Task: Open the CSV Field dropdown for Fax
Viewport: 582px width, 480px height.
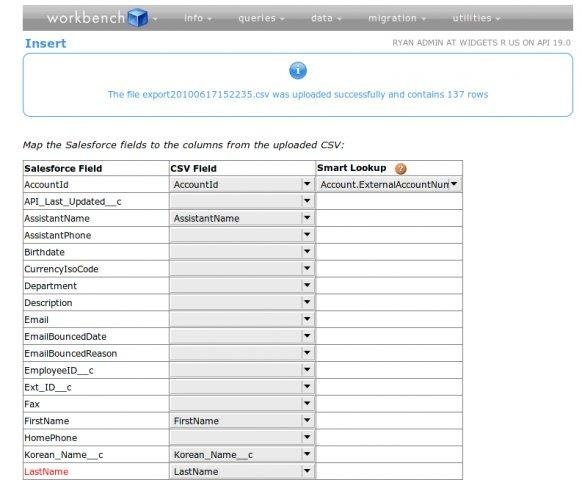Action: pyautogui.click(x=242, y=404)
